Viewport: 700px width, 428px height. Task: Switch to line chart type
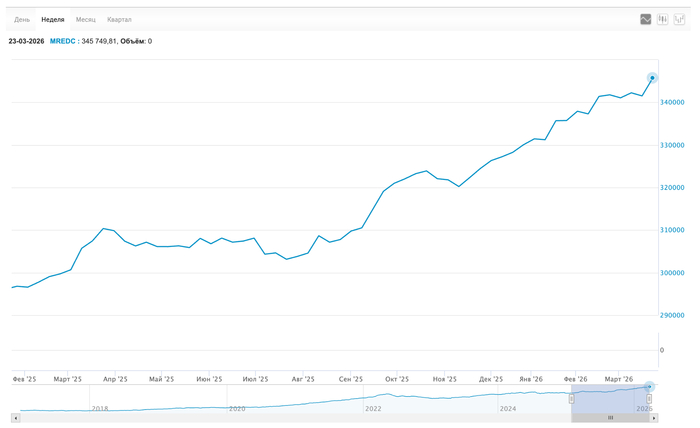646,19
